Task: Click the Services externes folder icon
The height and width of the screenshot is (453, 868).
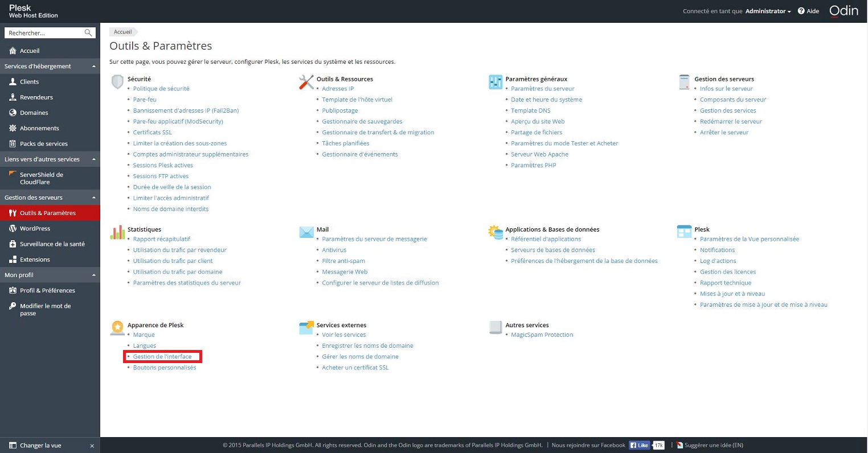Action: point(306,328)
